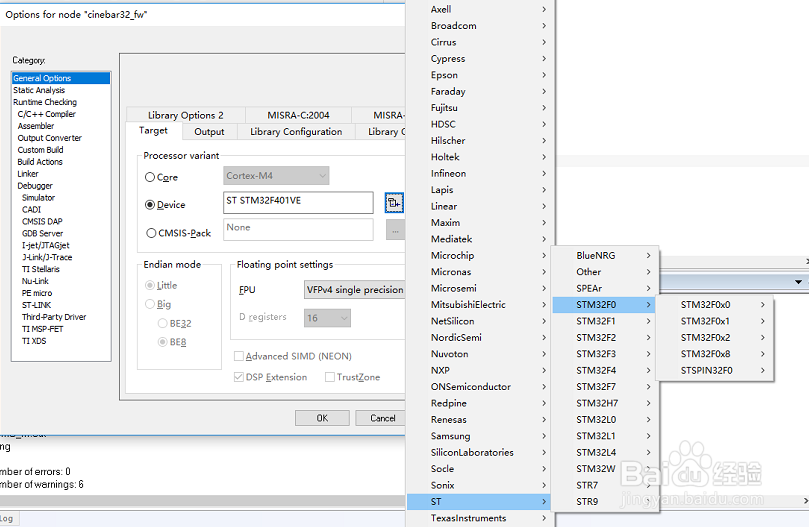Open the TexasInstruments vendor submenu
The image size is (809, 527).
(x=479, y=518)
